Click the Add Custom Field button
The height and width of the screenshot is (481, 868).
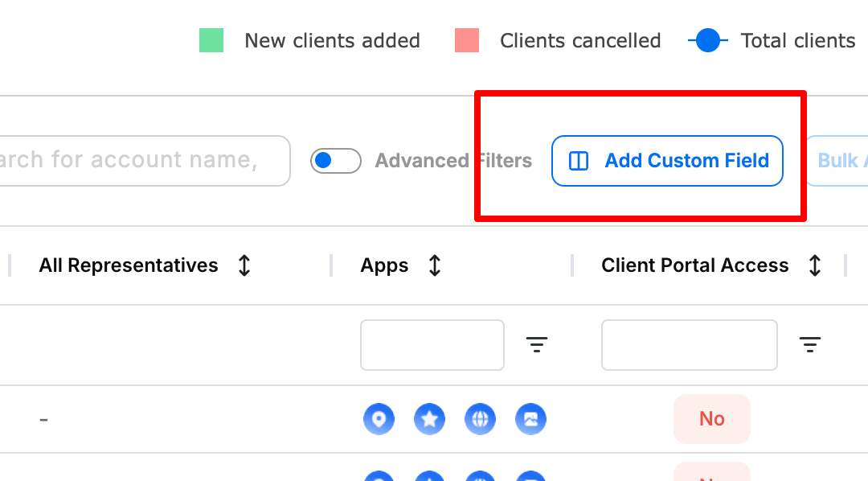pyautogui.click(x=667, y=161)
